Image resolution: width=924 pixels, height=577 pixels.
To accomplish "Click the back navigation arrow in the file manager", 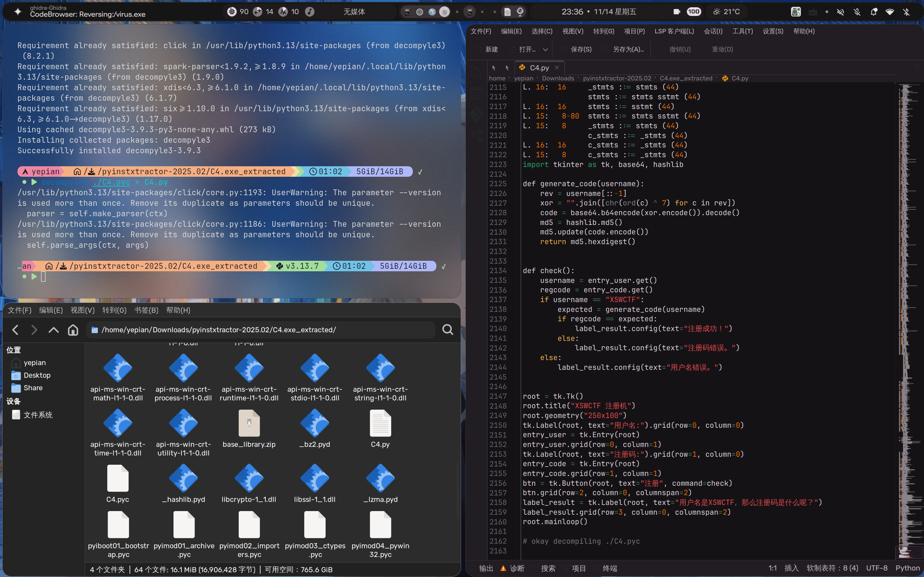I will tap(15, 329).
